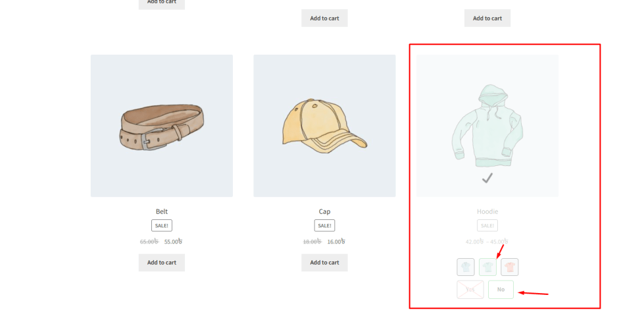Click the checkmark icon on the Hoodie image
The image size is (644, 320).
[x=487, y=178]
